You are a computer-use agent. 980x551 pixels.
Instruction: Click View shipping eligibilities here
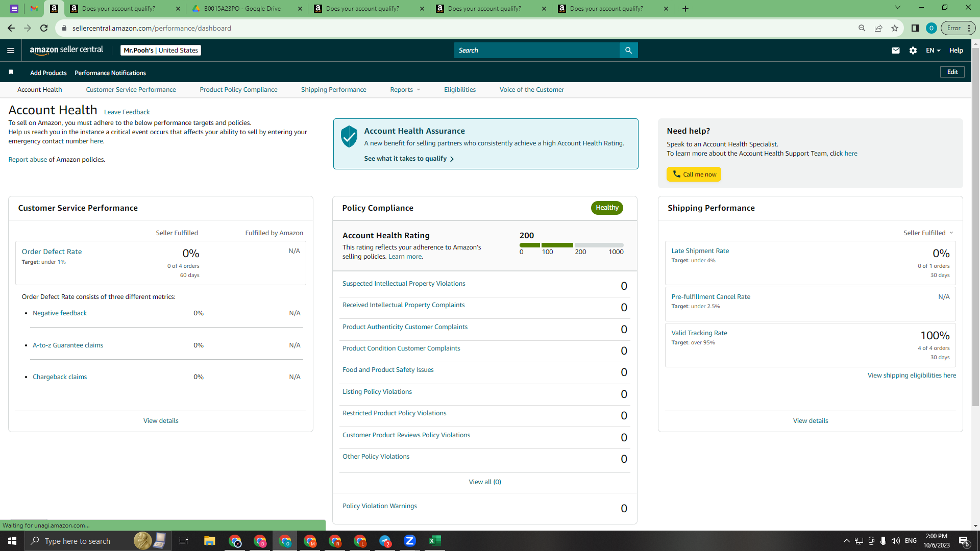912,375
